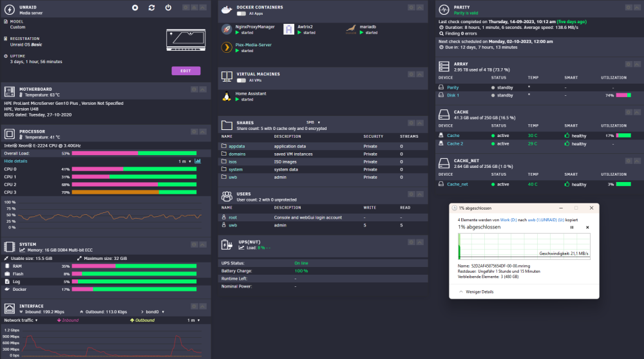This screenshot has height=359, width=644.
Task: Click the Home Assistant VM penguin icon
Action: click(x=227, y=97)
